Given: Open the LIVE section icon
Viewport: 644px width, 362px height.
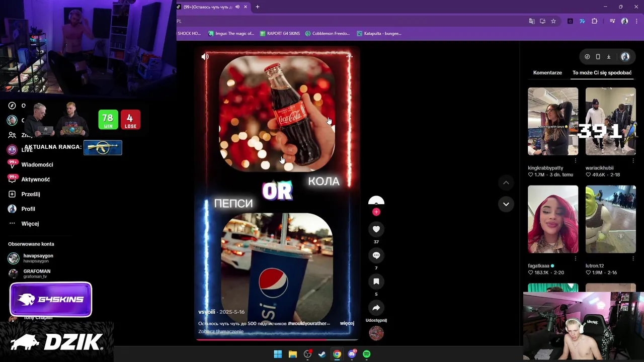Looking at the screenshot, I should [12, 150].
